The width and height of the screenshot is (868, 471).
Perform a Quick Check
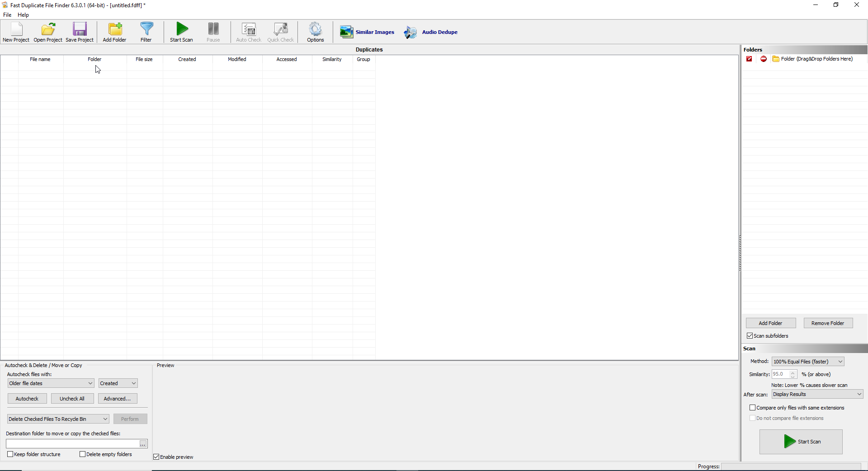click(x=280, y=32)
